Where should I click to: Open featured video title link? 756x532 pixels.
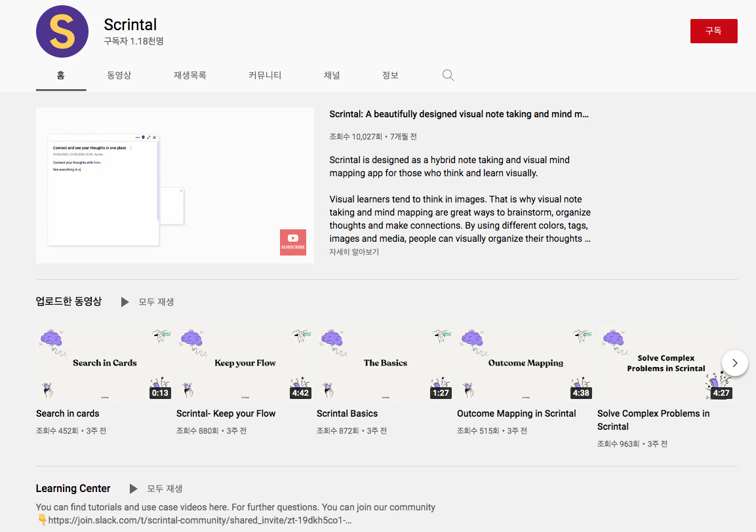point(458,114)
